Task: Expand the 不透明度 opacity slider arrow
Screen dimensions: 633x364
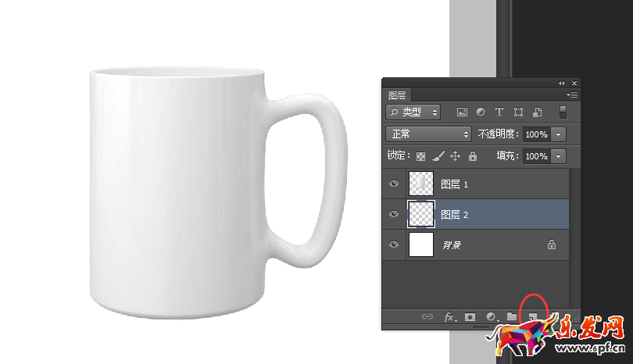Action: (x=558, y=134)
